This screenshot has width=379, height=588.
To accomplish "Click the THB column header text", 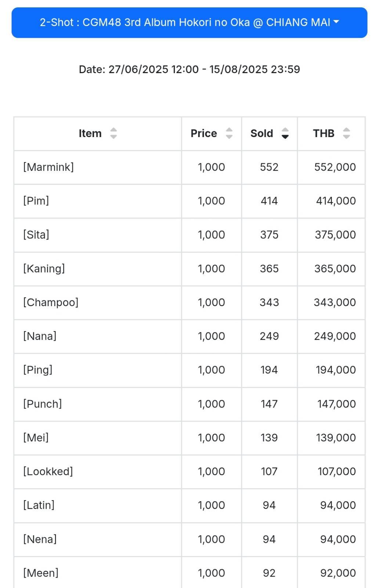I will pos(324,133).
